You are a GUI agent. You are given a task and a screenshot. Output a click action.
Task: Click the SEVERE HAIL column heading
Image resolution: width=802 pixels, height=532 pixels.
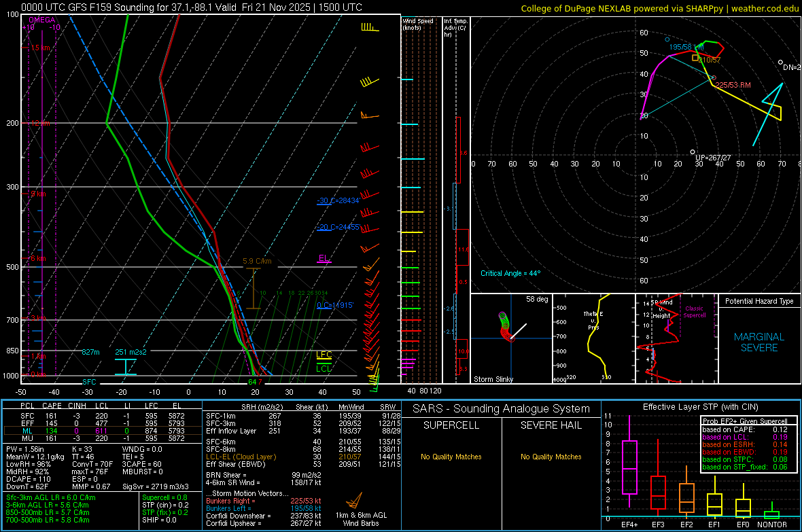click(551, 425)
